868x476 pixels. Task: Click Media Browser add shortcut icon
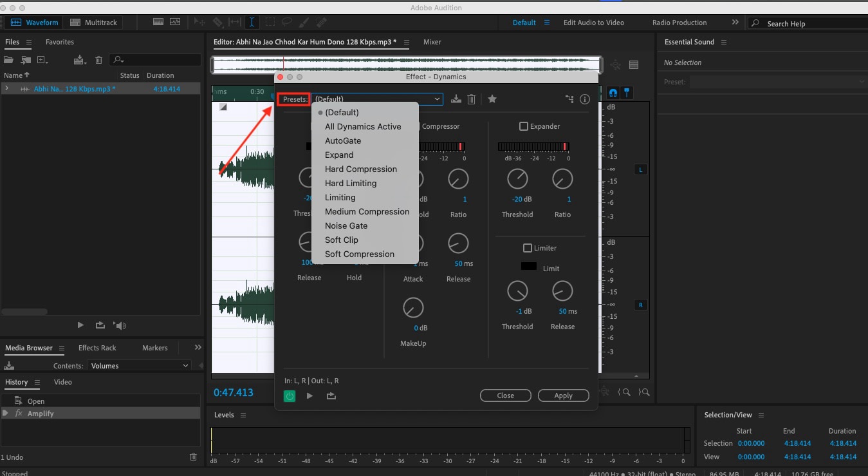(9, 365)
